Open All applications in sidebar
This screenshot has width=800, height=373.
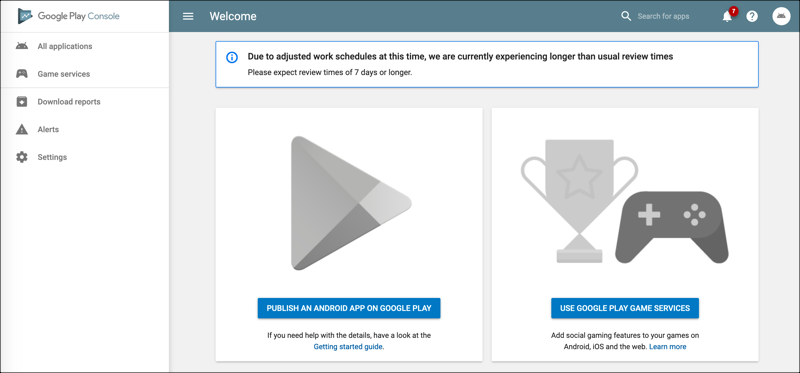85,46
